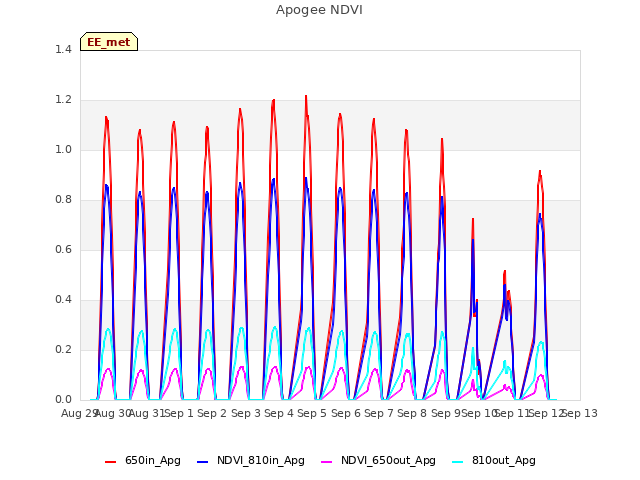
Task: Click the 1.2 y-axis label
Action: click(63, 100)
